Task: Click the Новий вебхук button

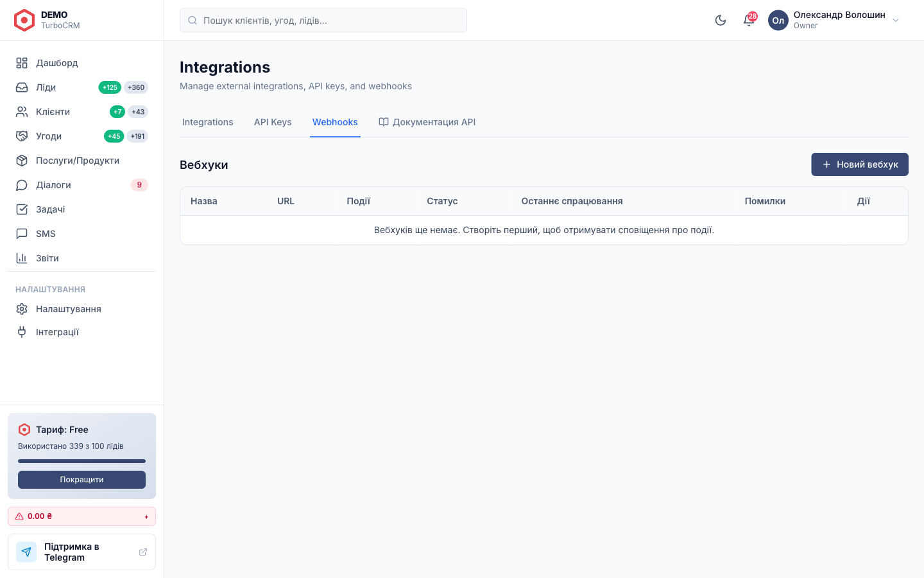Action: tap(860, 164)
